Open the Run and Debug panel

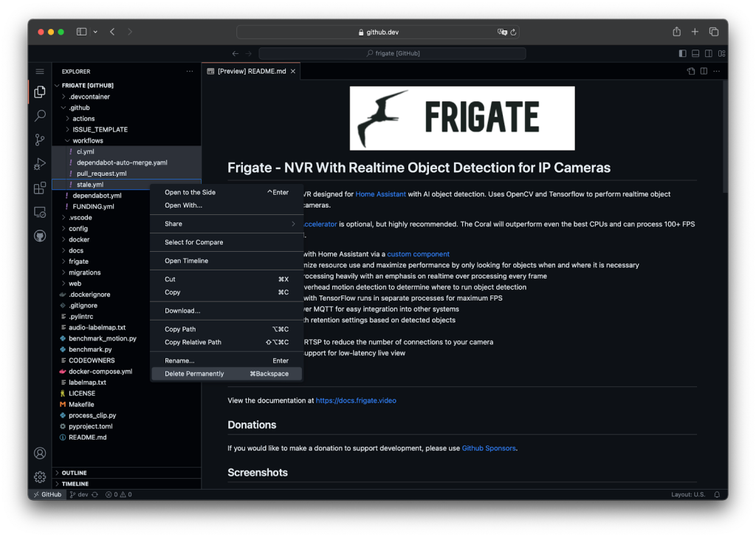coord(39,163)
